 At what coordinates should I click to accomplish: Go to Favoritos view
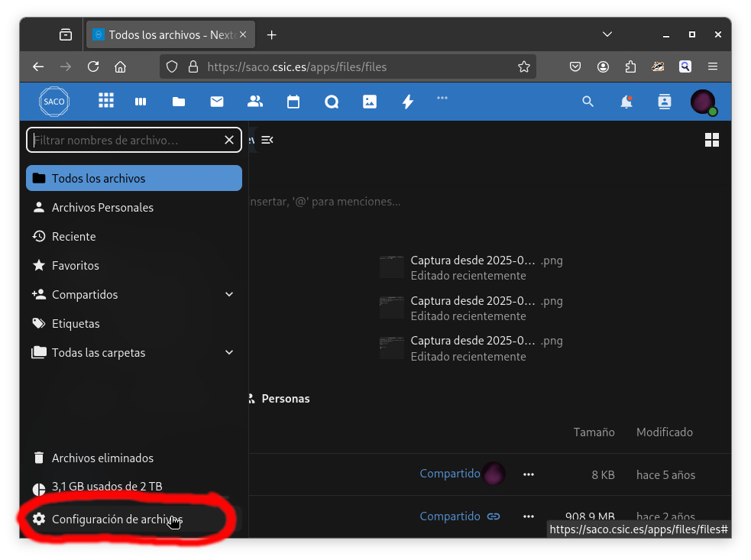[x=76, y=266]
